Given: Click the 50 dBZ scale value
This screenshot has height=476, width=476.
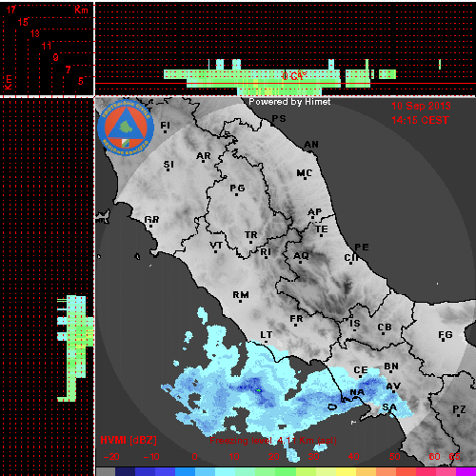Looking at the screenshot, I should (x=394, y=457).
